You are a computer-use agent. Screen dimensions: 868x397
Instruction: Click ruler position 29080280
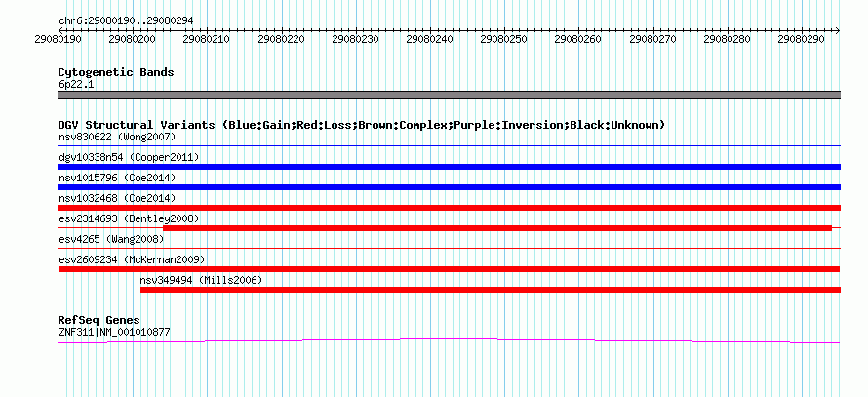pos(728,40)
